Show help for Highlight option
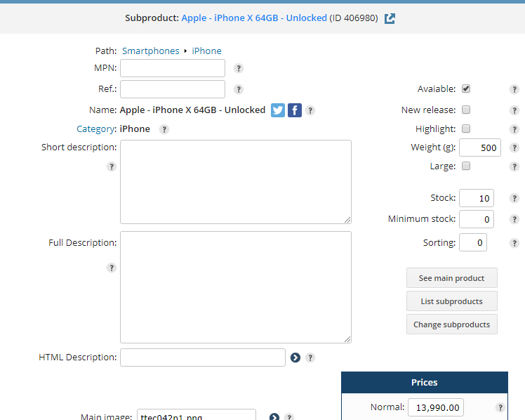525x420 pixels. [514, 129]
